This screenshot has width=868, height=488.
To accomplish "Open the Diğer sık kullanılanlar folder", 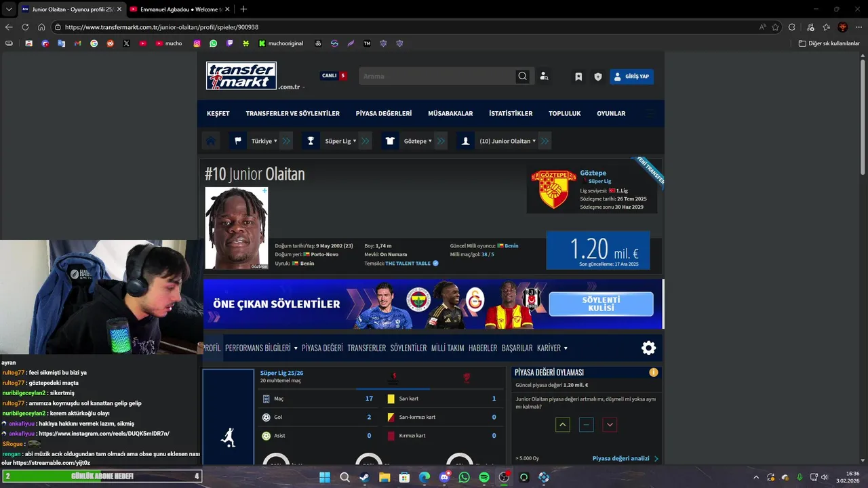I will (x=829, y=43).
